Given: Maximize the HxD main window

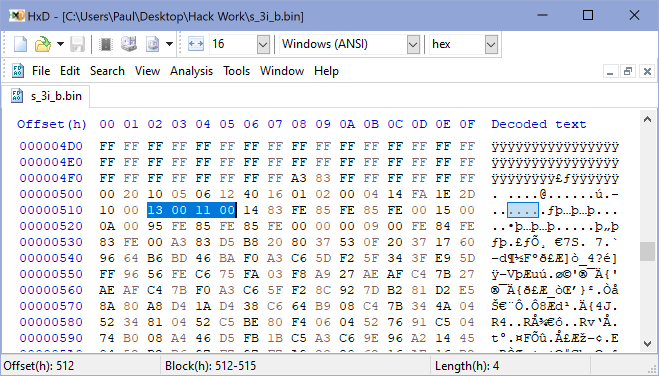Looking at the screenshot, I should 588,16.
